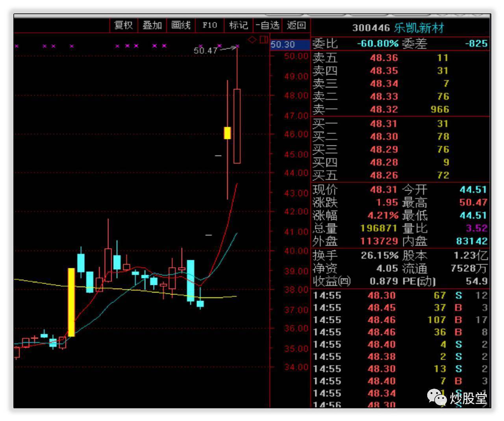Remove stock via -自选 button

(267, 25)
